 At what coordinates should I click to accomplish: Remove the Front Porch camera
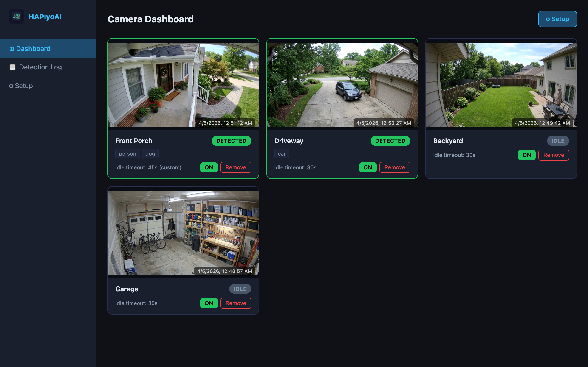point(236,167)
